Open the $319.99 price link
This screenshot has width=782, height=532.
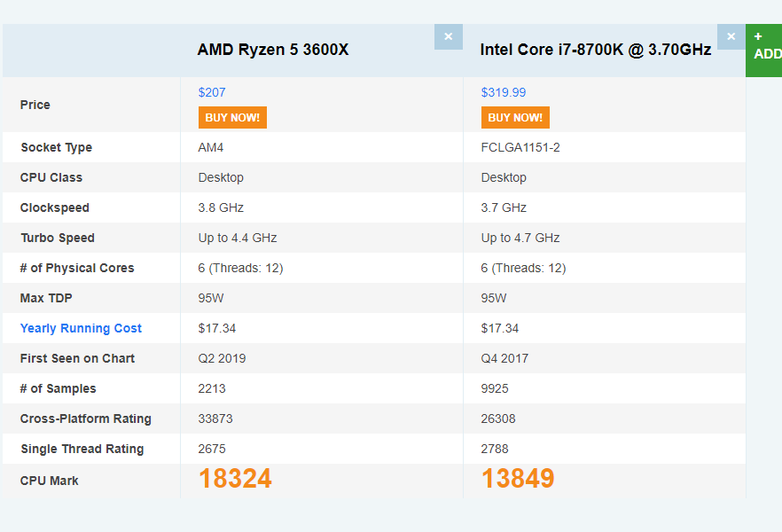[x=504, y=92]
